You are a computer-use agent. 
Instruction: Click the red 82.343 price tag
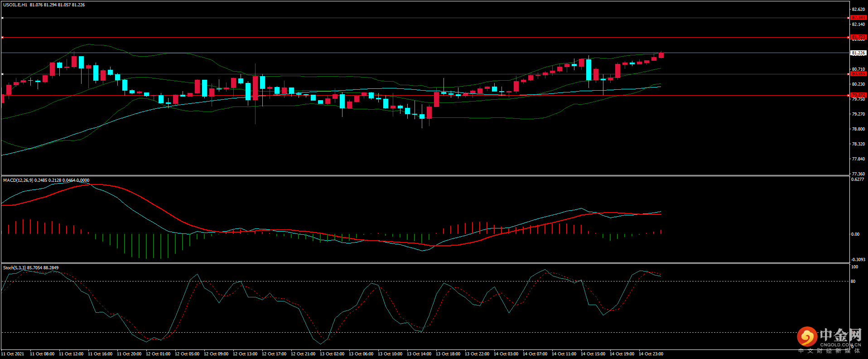[858, 18]
